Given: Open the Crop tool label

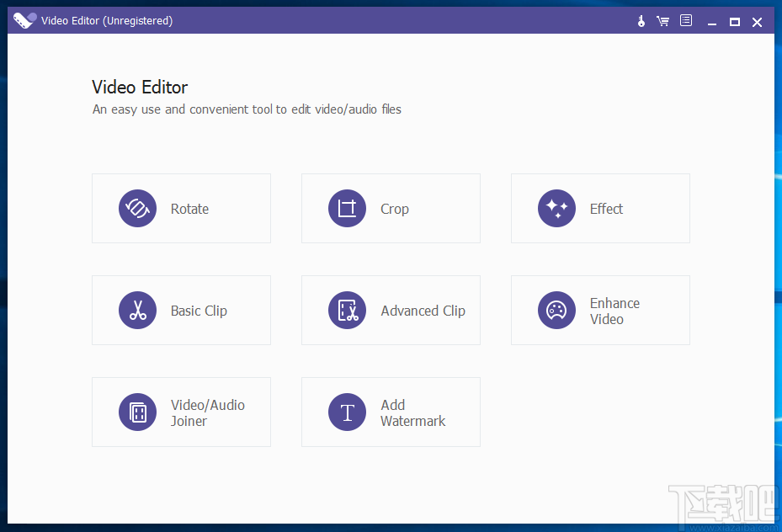Looking at the screenshot, I should point(395,209).
